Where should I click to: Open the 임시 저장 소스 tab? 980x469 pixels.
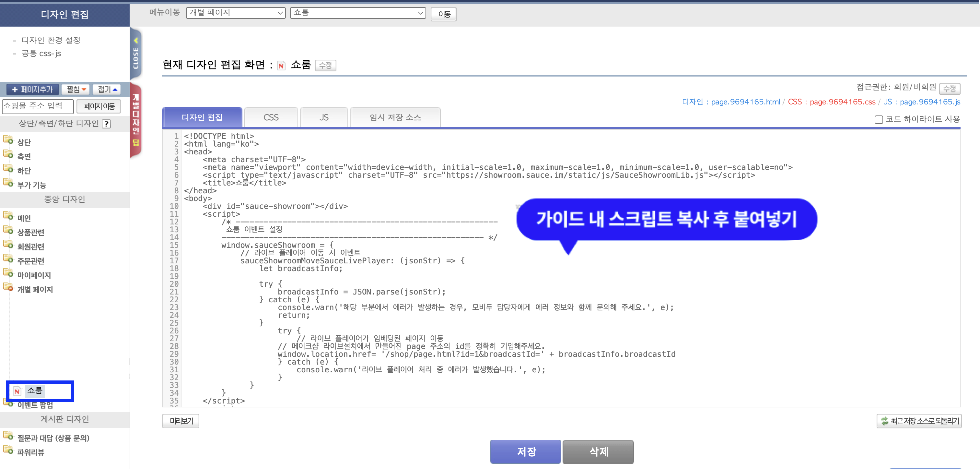pos(395,118)
